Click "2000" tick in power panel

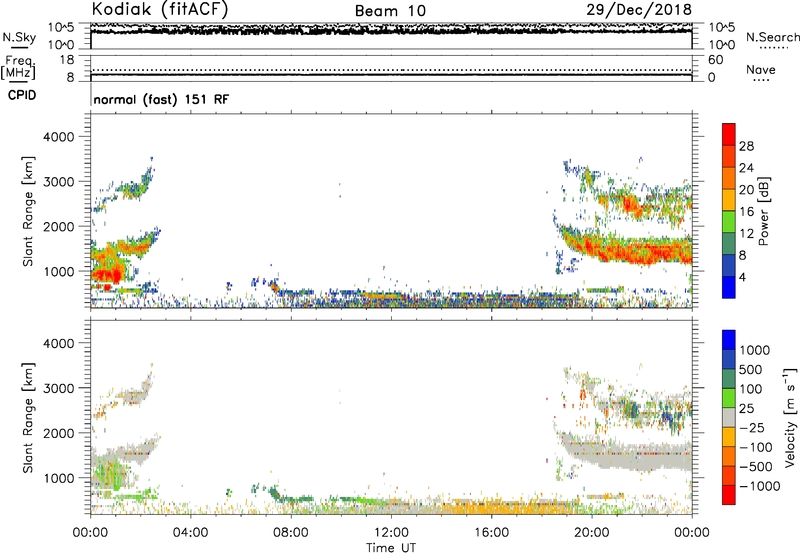(x=58, y=226)
